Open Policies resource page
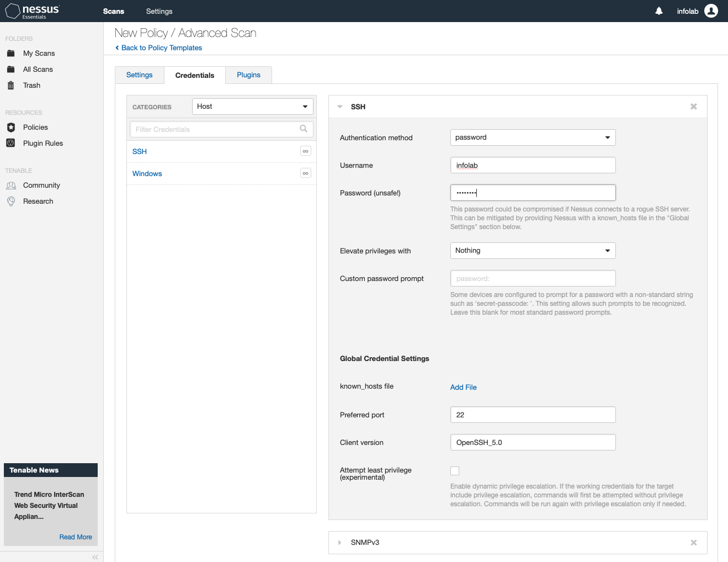Image resolution: width=728 pixels, height=562 pixels. pos(36,128)
